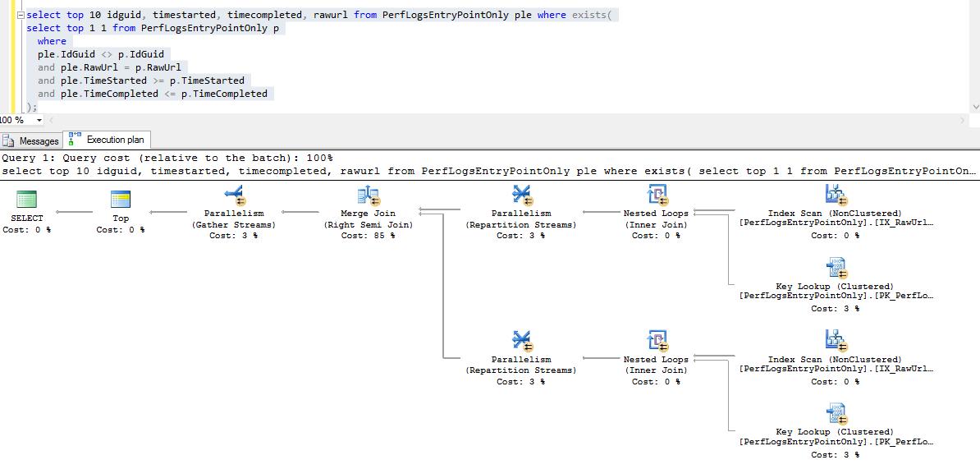Viewport: 980px width, 469px height.
Task: Switch to the Messages tab
Action: (x=31, y=140)
